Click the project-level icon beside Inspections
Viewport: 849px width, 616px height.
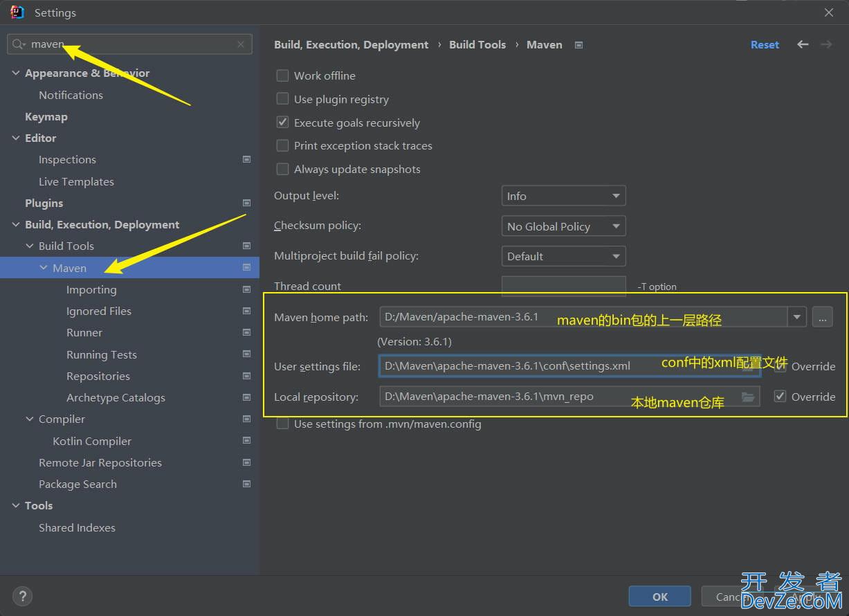246,159
